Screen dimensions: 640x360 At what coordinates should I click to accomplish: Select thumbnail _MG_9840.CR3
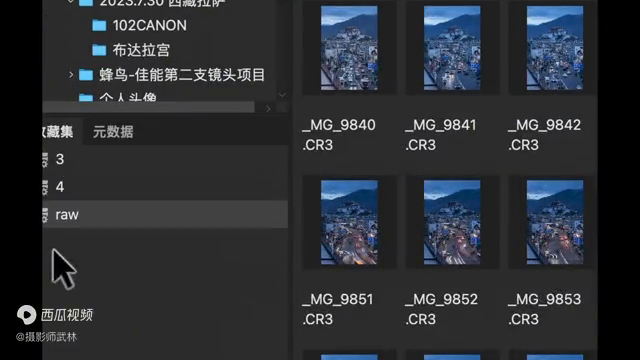(349, 48)
